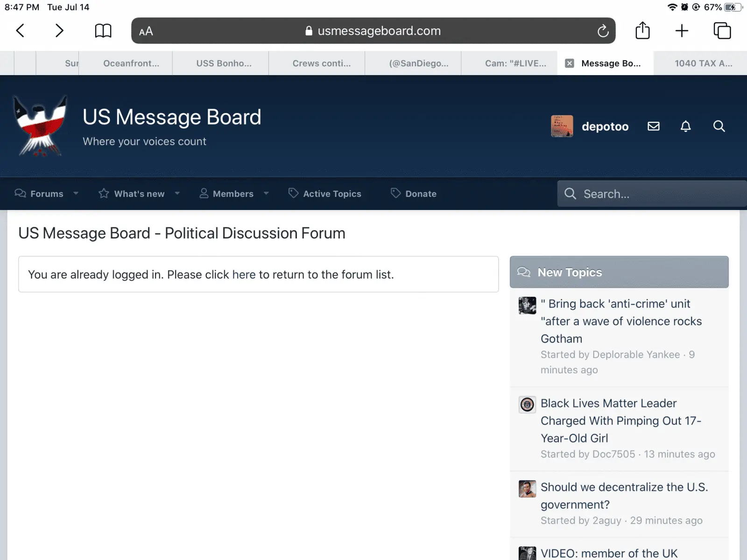Open 'Bring back anti-crime unit' topic
The image size is (747, 560).
pos(621,321)
